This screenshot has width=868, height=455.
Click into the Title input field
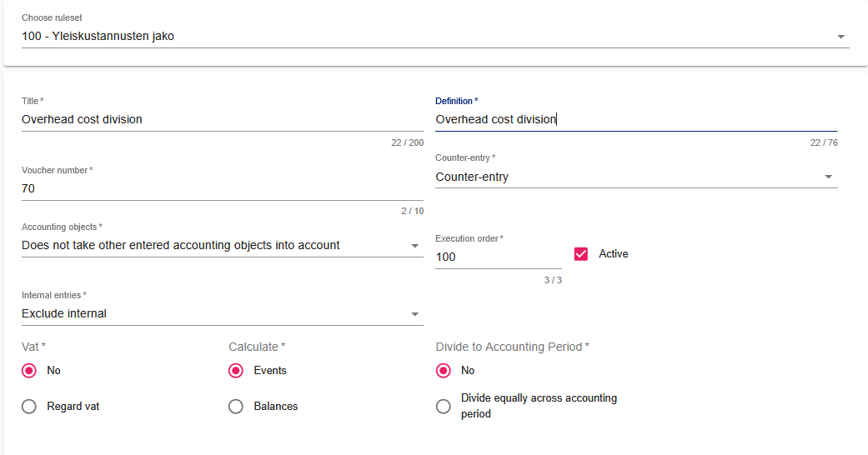coord(222,119)
